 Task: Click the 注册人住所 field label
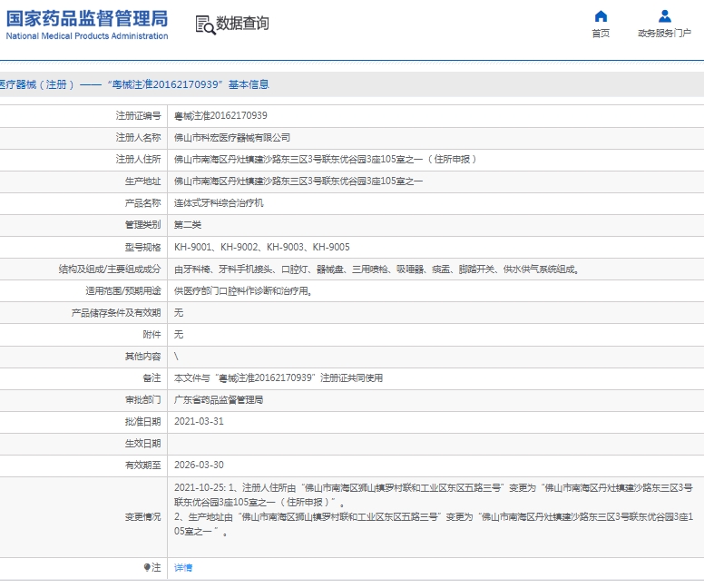[x=138, y=160]
